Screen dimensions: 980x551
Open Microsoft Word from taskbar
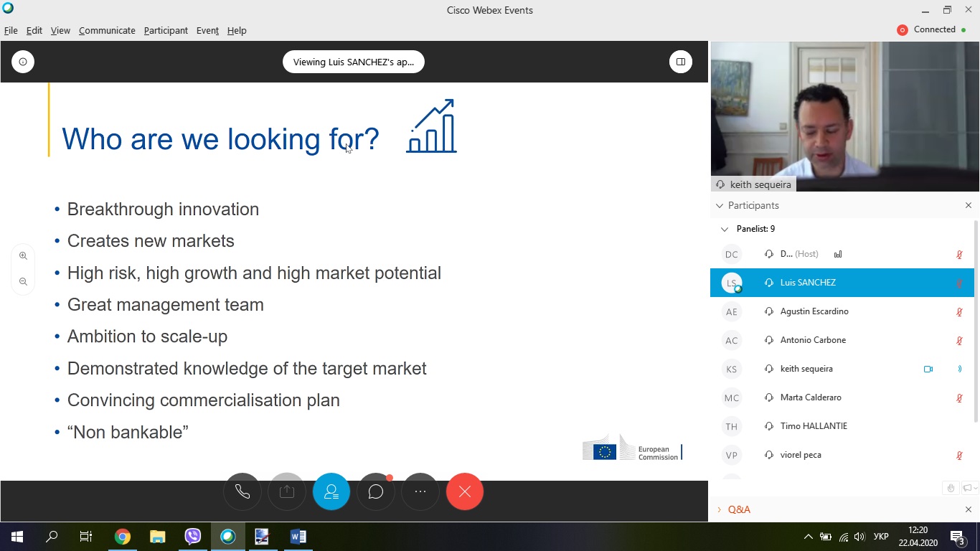pyautogui.click(x=298, y=536)
